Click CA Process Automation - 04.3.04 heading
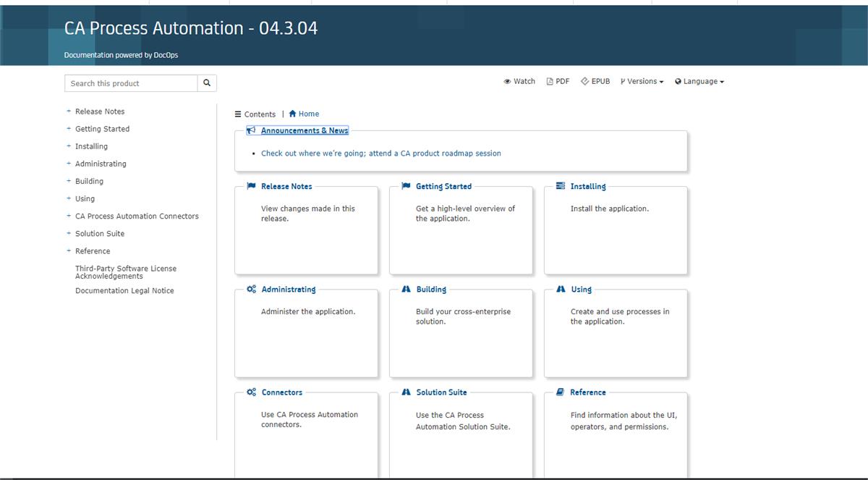 (191, 28)
